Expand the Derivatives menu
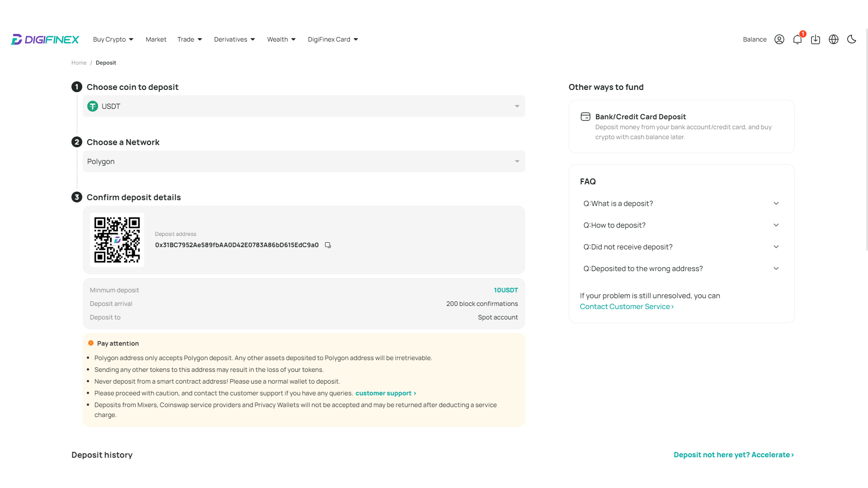This screenshot has height=488, width=868. (235, 39)
